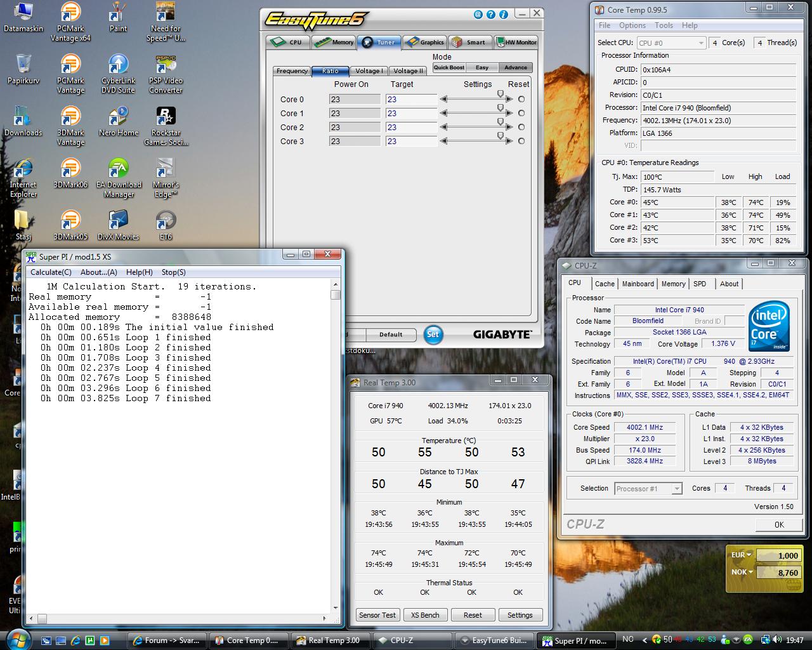Open Core Temp Select CPU dropdown
This screenshot has height=650, width=812.
point(671,43)
